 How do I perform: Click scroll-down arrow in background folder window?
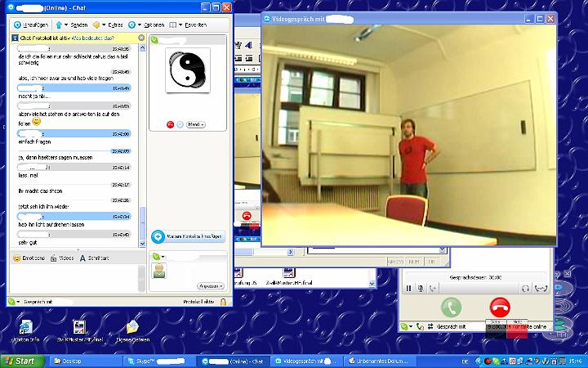pos(372,284)
